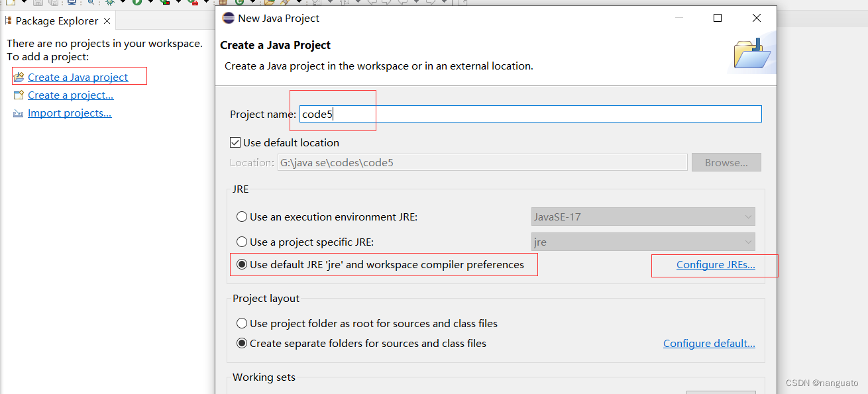Open the JavaSE-17 execution environment dropdown

[x=748, y=217]
